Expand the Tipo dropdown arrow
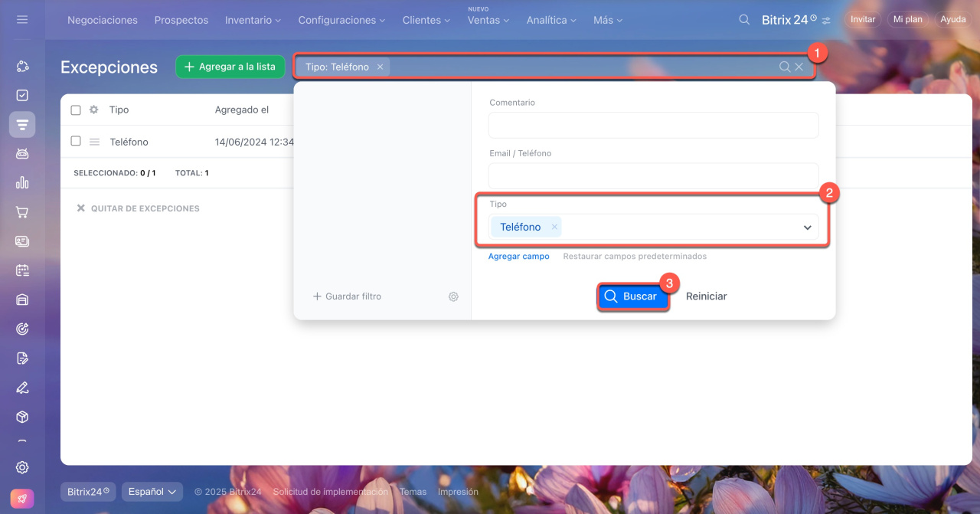The height and width of the screenshot is (514, 980). click(x=807, y=228)
